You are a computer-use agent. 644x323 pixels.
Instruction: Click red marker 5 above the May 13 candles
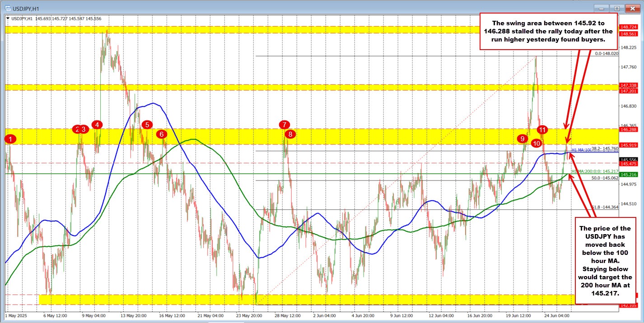148,125
